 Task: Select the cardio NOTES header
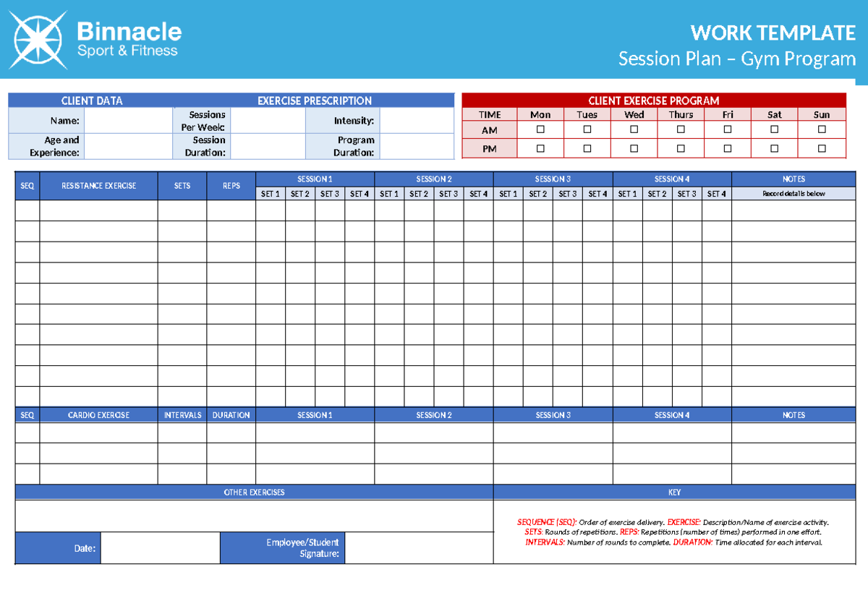pyautogui.click(x=793, y=415)
